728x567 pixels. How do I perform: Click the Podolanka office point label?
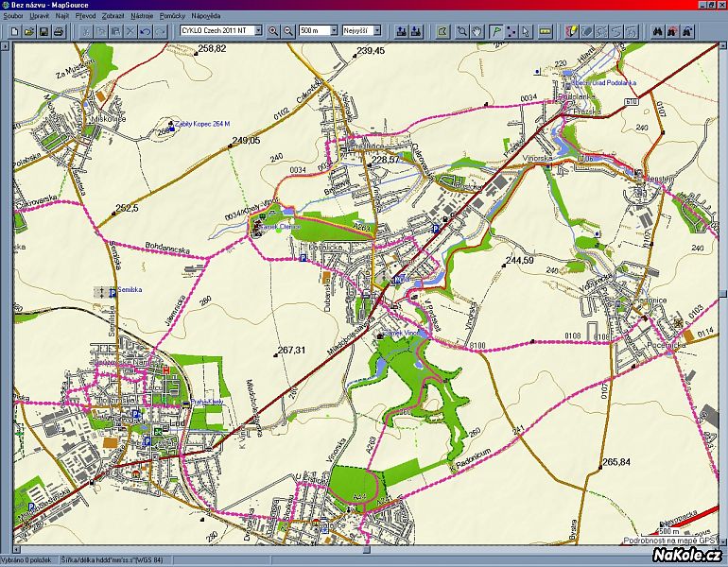coord(604,82)
